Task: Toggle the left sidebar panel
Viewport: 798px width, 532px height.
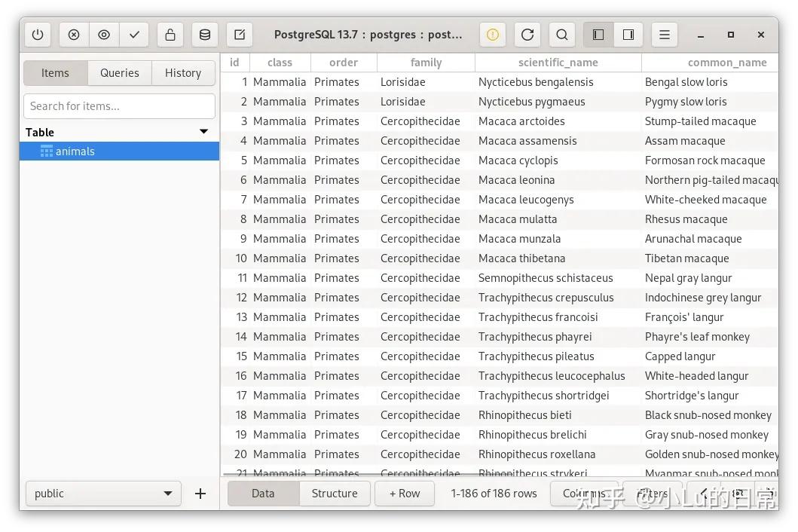Action: (x=598, y=34)
